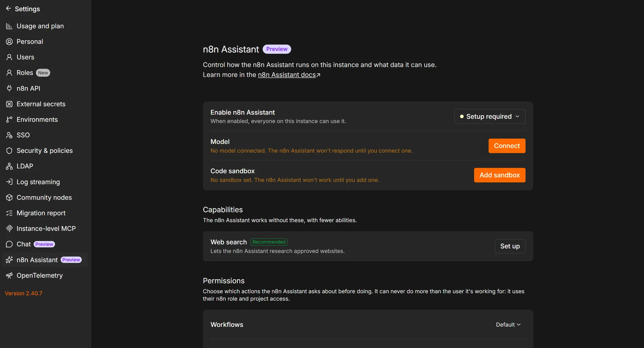
Task: Click the Capabilities section heading
Action: click(223, 210)
